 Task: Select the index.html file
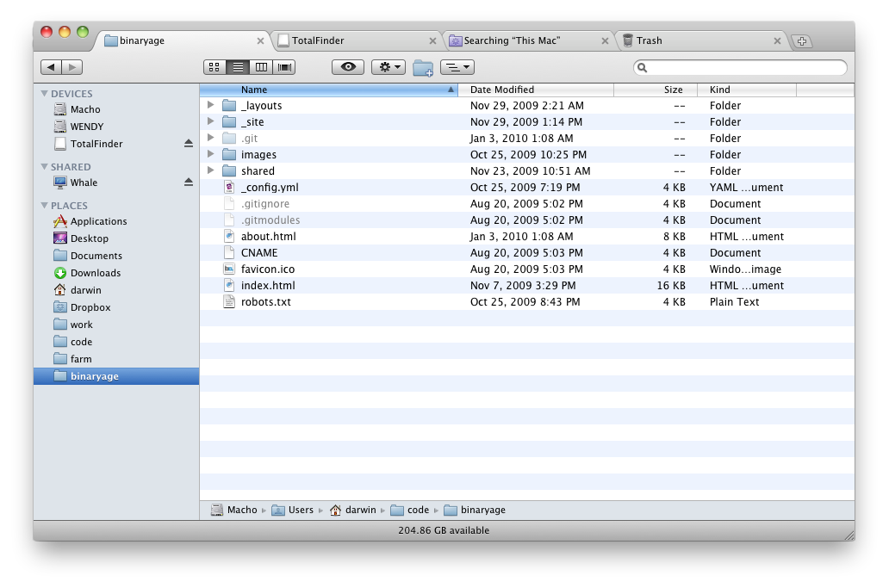(267, 286)
